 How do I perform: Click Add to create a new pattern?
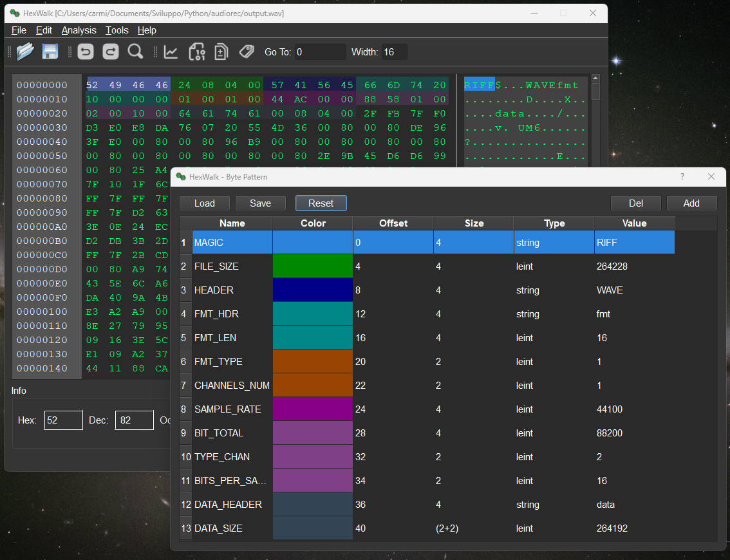click(691, 203)
